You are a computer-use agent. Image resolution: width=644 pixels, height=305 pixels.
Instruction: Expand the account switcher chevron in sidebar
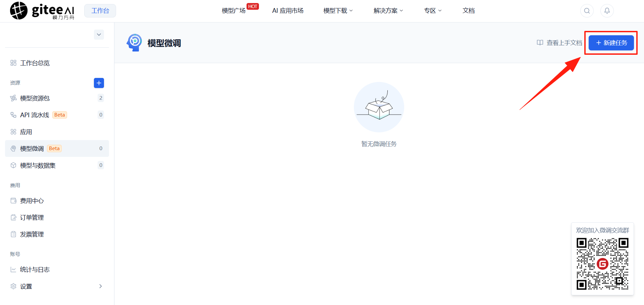(99, 35)
